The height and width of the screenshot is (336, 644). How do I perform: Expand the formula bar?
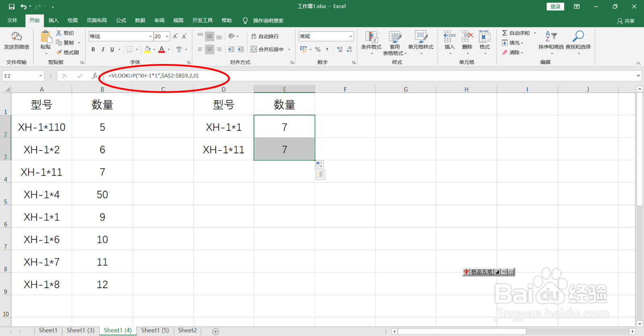638,76
